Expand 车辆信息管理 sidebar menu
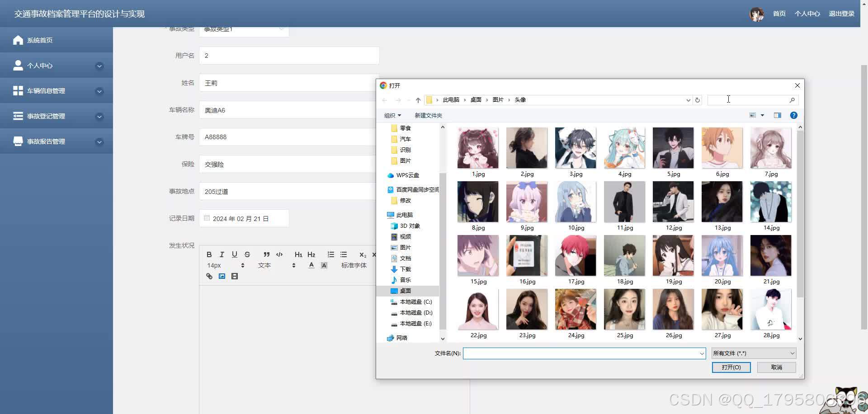Viewport: 868px width, 414px height. (x=57, y=91)
